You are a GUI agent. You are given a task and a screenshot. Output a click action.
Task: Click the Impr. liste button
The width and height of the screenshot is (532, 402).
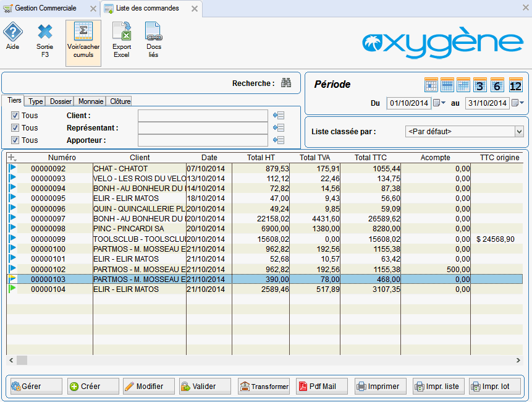pyautogui.click(x=438, y=387)
